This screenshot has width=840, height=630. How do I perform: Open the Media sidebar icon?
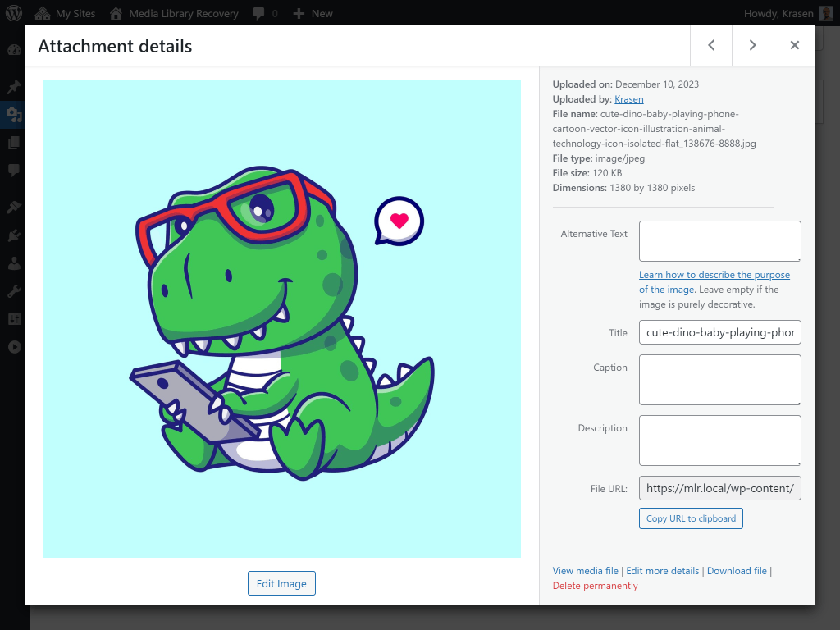click(14, 114)
